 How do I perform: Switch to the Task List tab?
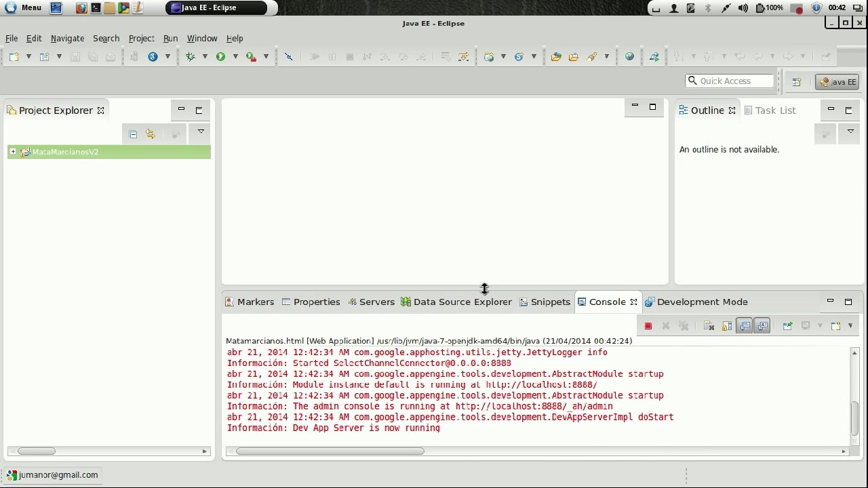tap(770, 110)
